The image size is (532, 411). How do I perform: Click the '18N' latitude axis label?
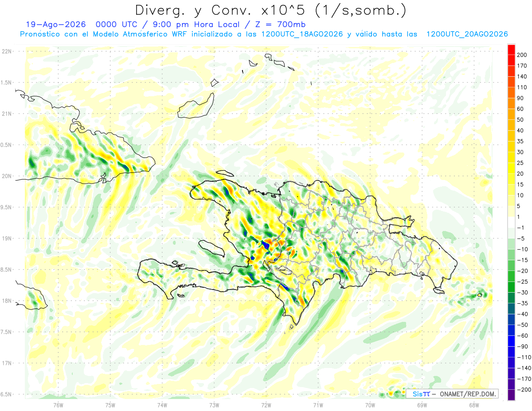(x=7, y=301)
